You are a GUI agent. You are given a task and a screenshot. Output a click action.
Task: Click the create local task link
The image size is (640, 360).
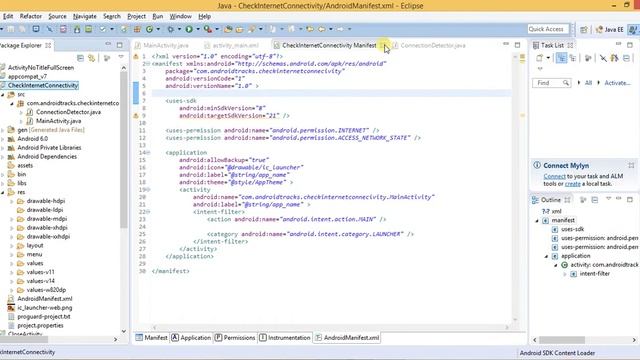573,184
